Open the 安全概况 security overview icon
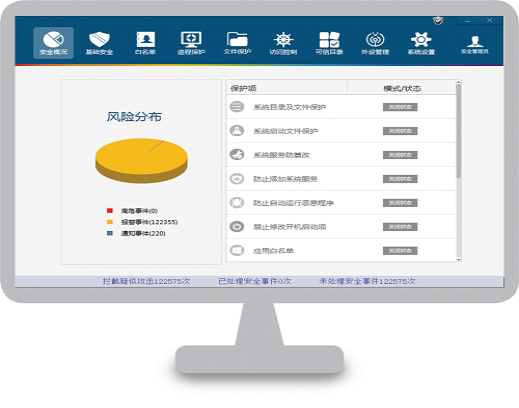519x408 pixels. [x=53, y=43]
